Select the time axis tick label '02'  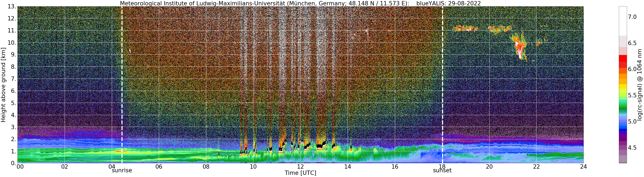[65, 167]
